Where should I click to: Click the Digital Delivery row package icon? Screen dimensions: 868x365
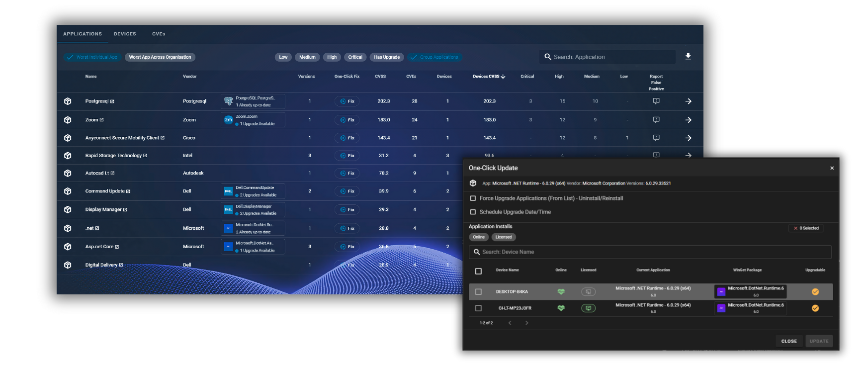pyautogui.click(x=68, y=265)
